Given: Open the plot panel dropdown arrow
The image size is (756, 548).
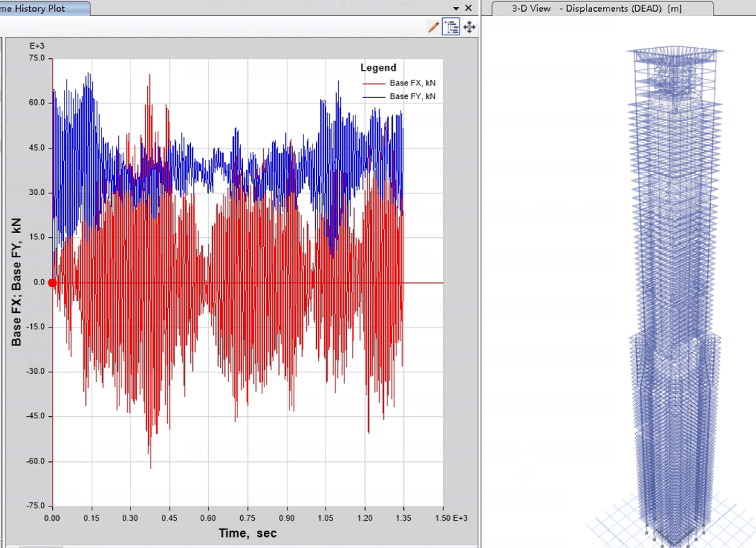Looking at the screenshot, I should 455,8.
